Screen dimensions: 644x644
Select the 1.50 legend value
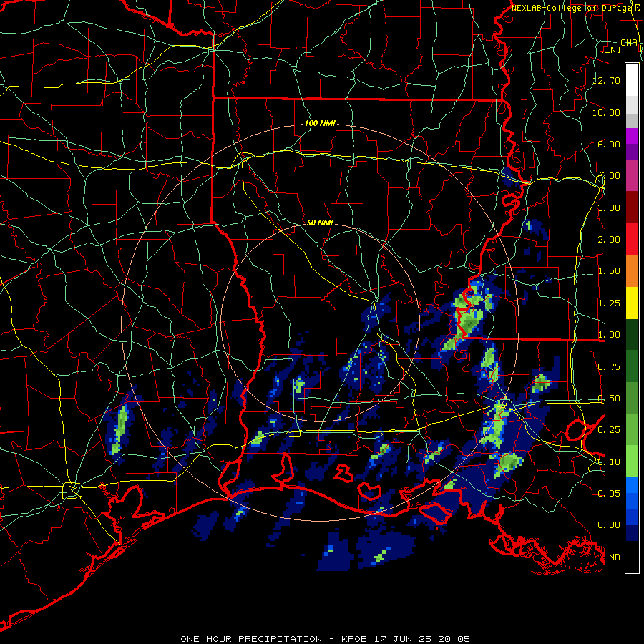coord(609,271)
